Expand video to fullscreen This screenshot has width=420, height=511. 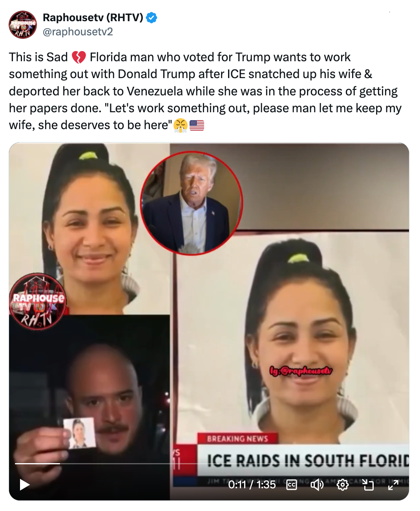pyautogui.click(x=393, y=485)
